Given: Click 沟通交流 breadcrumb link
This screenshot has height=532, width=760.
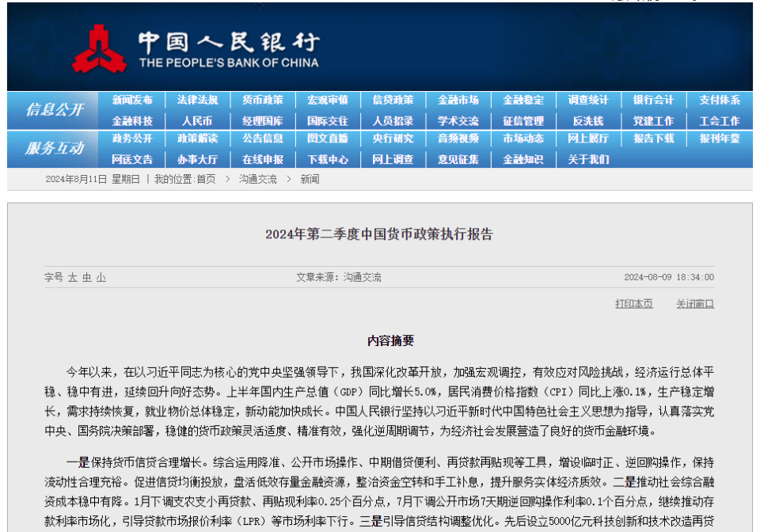Looking at the screenshot, I should 258,180.
